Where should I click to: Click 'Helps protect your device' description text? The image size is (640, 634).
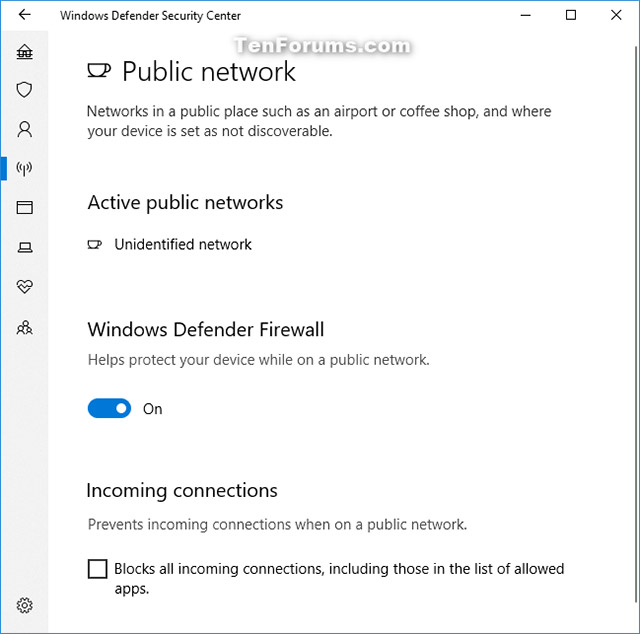pyautogui.click(x=258, y=360)
